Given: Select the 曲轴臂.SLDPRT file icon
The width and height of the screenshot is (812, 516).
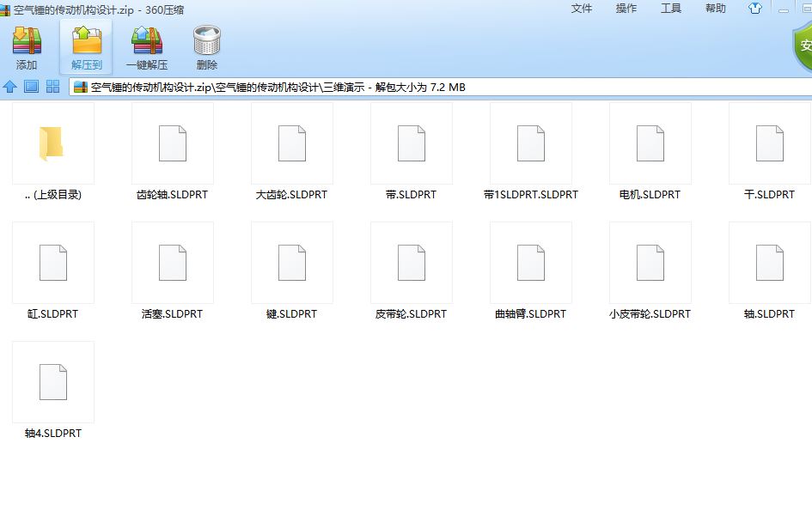Looking at the screenshot, I should pos(531,263).
